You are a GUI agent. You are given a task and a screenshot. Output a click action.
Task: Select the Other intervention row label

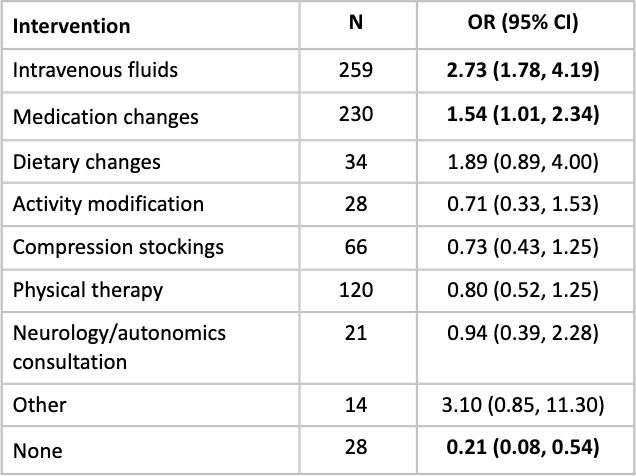(38, 405)
